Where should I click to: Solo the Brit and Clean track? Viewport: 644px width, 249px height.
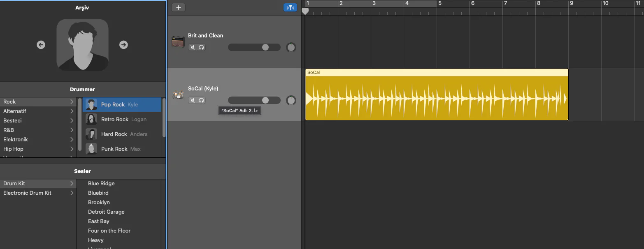201,47
